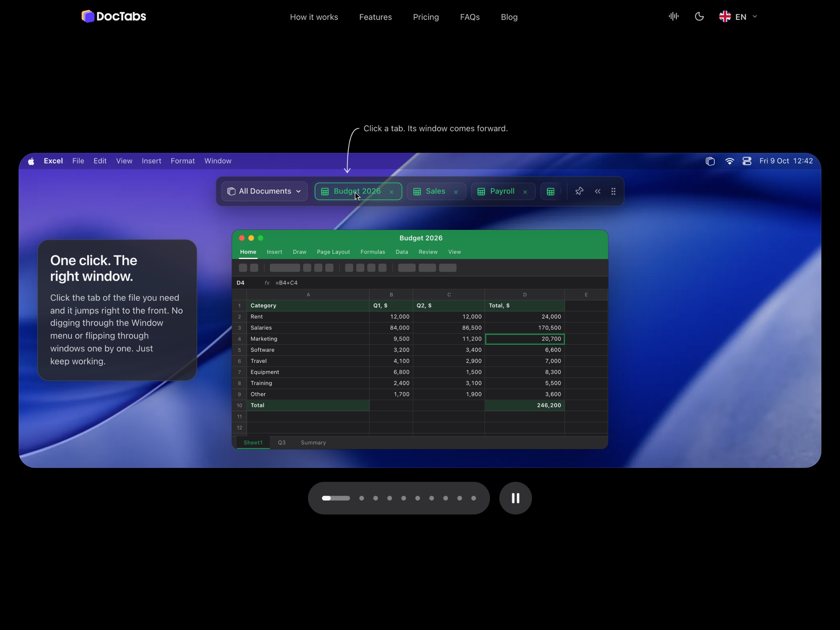
Task: Open the EN language dropdown
Action: click(x=738, y=17)
